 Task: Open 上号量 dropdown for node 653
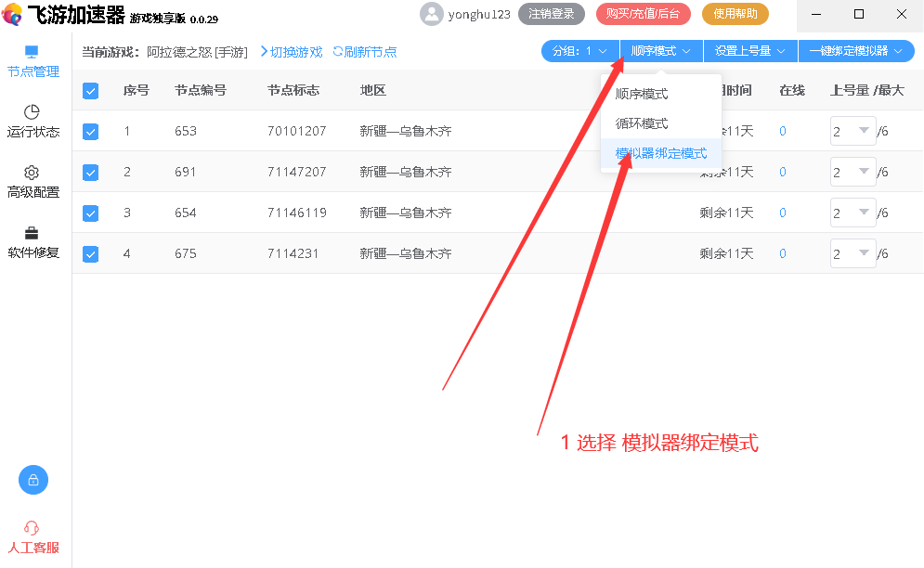[x=852, y=132]
